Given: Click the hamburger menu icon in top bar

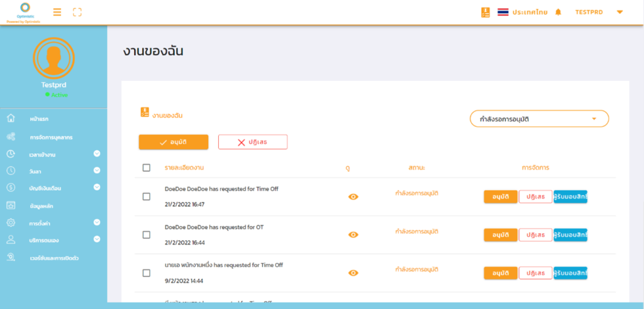Looking at the screenshot, I should click(57, 12).
